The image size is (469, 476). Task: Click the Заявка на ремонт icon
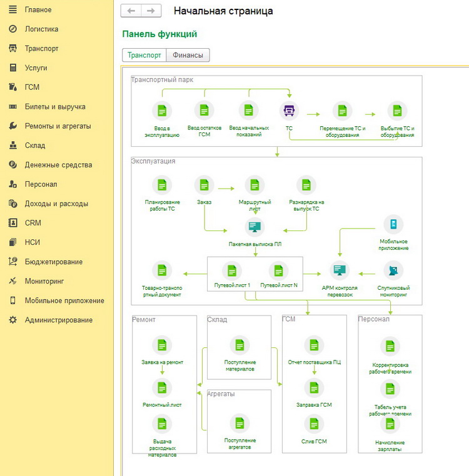pos(162,345)
